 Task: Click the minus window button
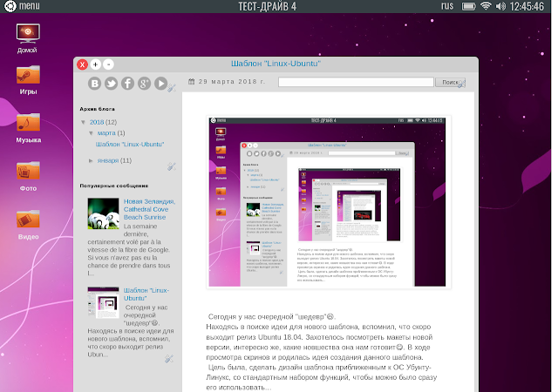click(108, 64)
